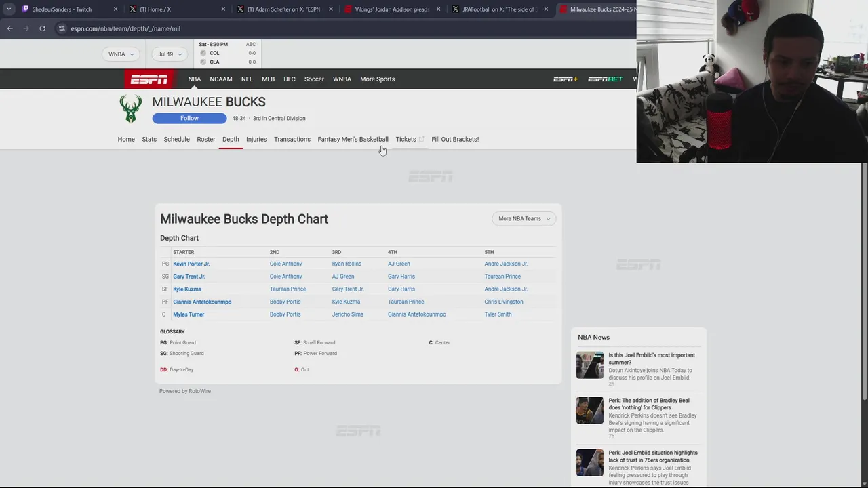This screenshot has width=868, height=488.
Task: Click the ESPN+ logo link
Action: pos(565,79)
